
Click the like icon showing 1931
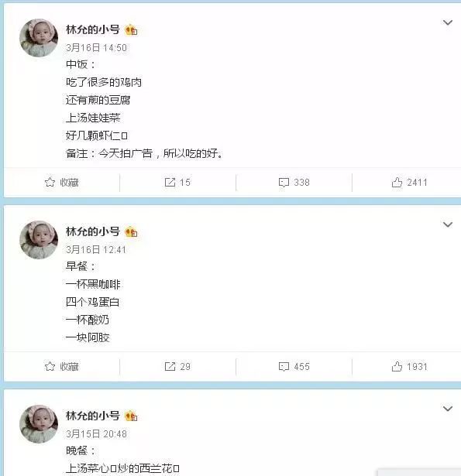[397, 367]
